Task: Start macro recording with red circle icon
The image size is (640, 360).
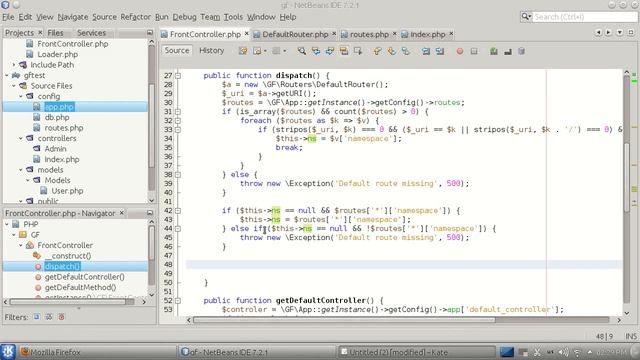Action: pyautogui.click(x=460, y=51)
